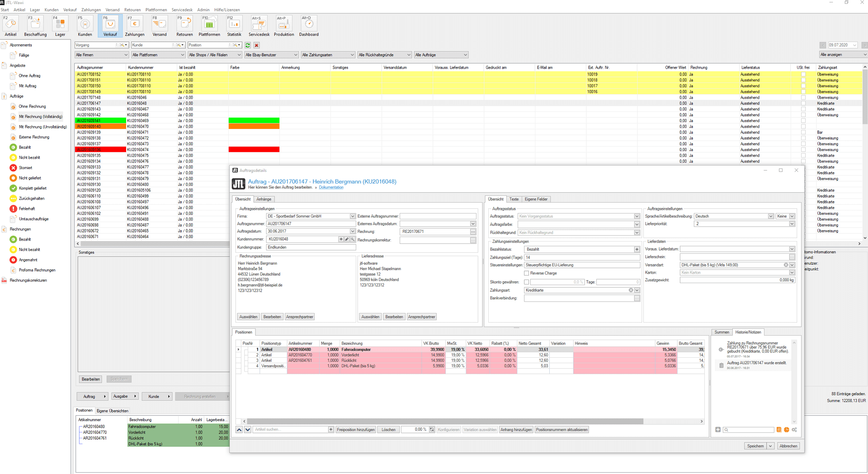The height and width of the screenshot is (474, 868).
Task: Click the green refresh filter icon
Action: (x=248, y=45)
